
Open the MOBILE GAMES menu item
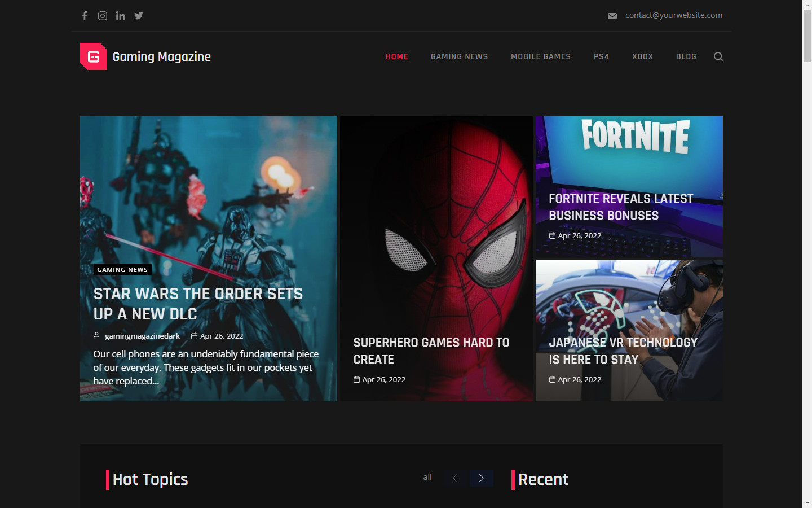pyautogui.click(x=541, y=56)
